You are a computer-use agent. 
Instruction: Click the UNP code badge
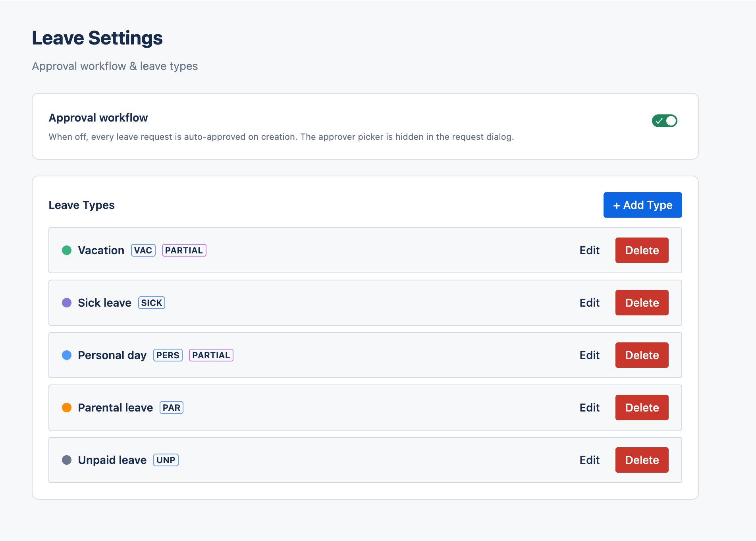coord(166,460)
